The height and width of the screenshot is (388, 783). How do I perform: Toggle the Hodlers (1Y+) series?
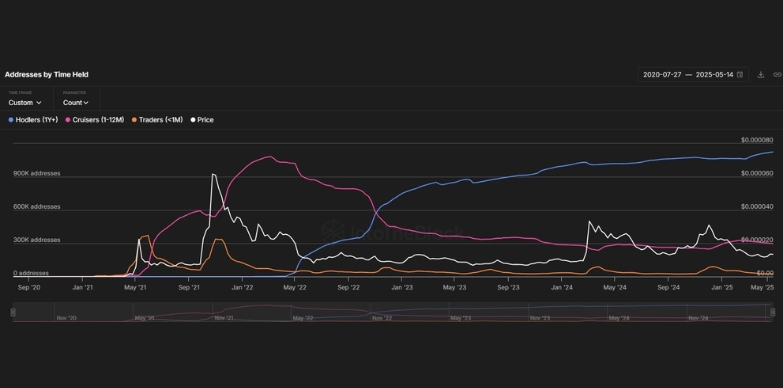pos(33,120)
